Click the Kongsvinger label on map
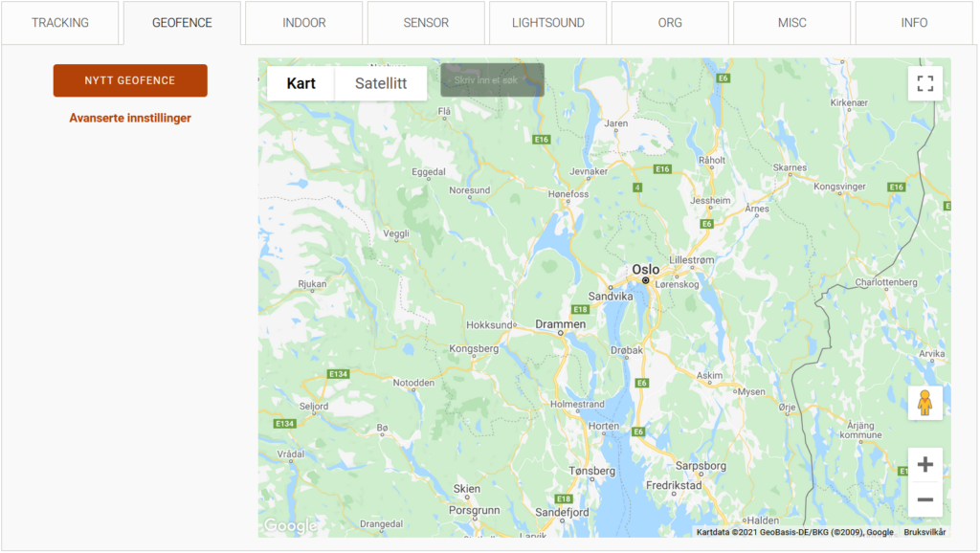 coord(839,187)
